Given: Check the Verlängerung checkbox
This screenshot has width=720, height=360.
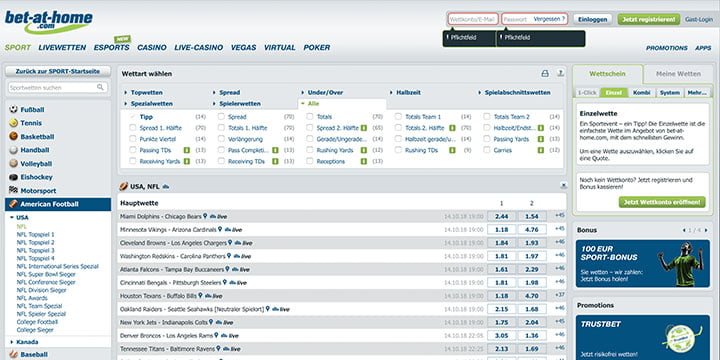Looking at the screenshot, I should click(221, 139).
